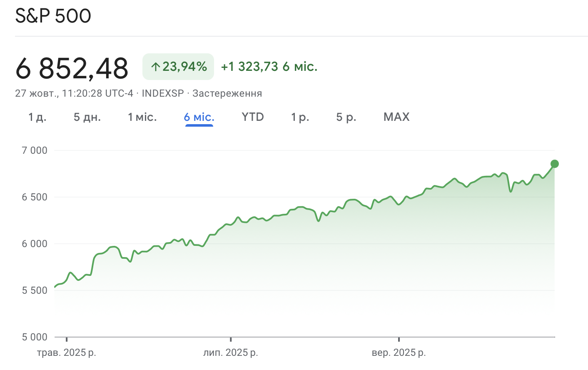Screen dimensions: 588x370
Task: Switch chart to YTD view
Action: 253,117
